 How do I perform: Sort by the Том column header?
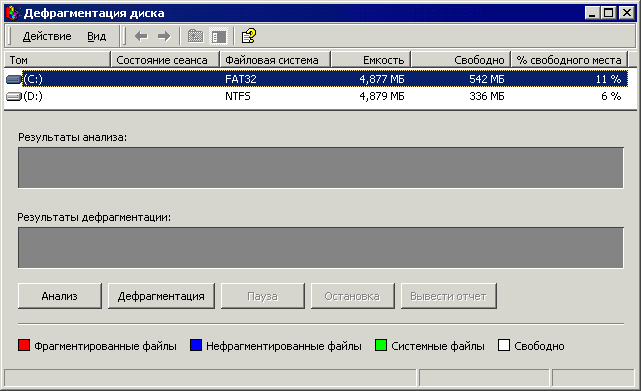pyautogui.click(x=57, y=60)
